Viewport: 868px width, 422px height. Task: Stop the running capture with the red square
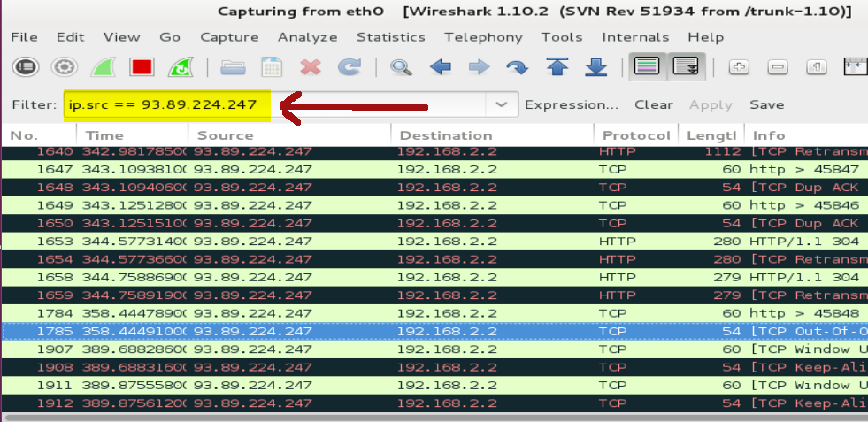click(142, 67)
